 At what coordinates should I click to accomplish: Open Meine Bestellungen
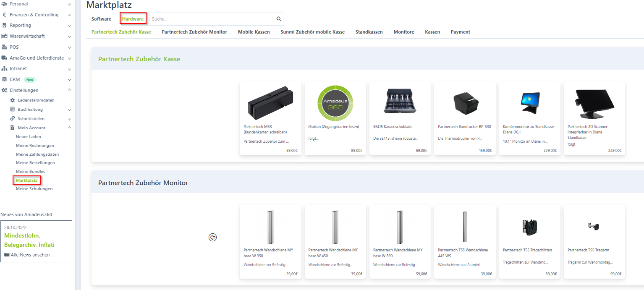(x=35, y=163)
